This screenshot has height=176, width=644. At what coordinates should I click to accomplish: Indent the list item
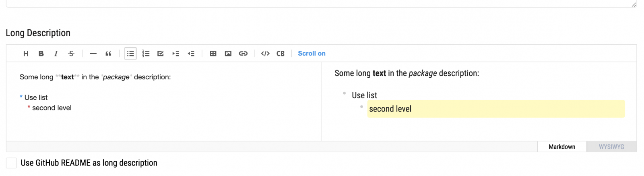tap(176, 54)
